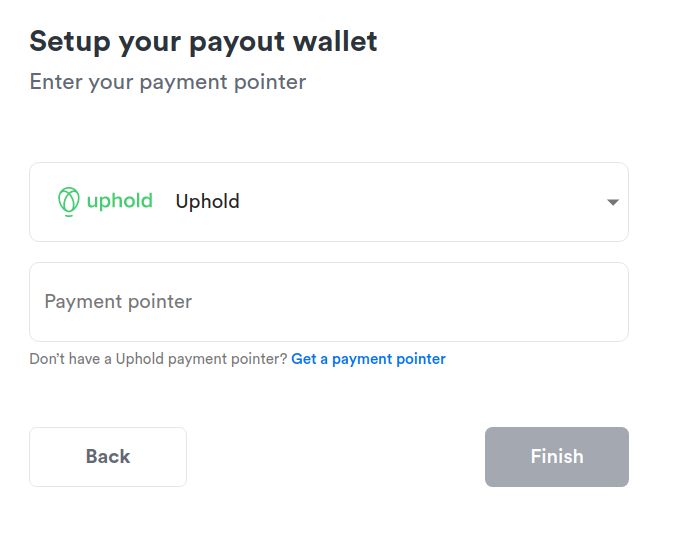Click the Don't have a Uphold payment pointer text
This screenshot has height=538, width=682.
158,359
